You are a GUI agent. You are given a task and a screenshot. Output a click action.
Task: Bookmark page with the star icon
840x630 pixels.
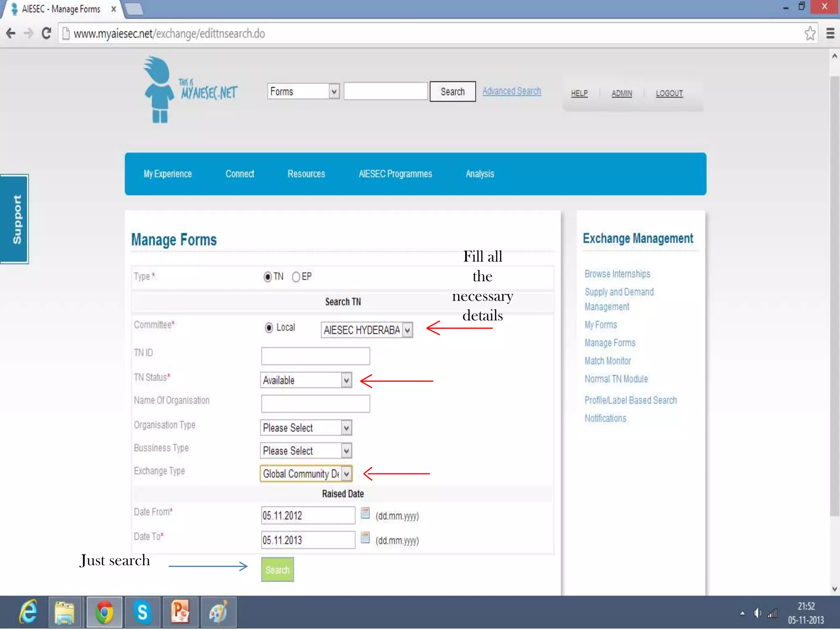(810, 34)
